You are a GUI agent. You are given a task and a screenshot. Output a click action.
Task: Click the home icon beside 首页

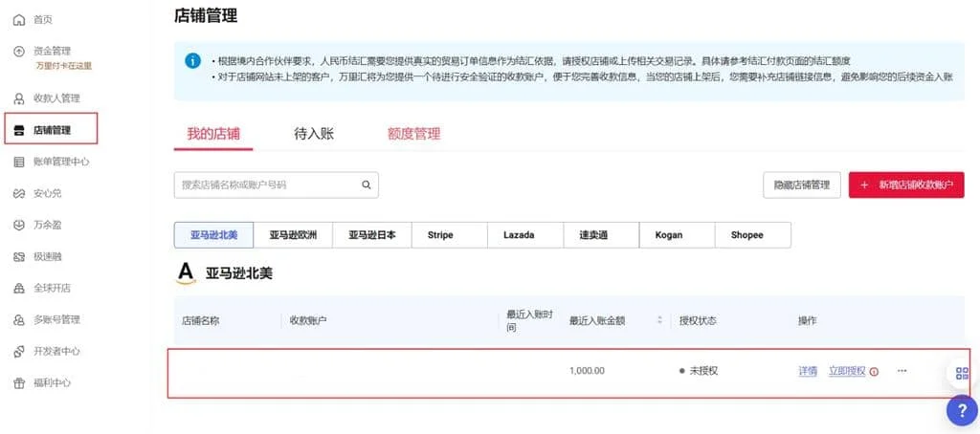[x=19, y=19]
